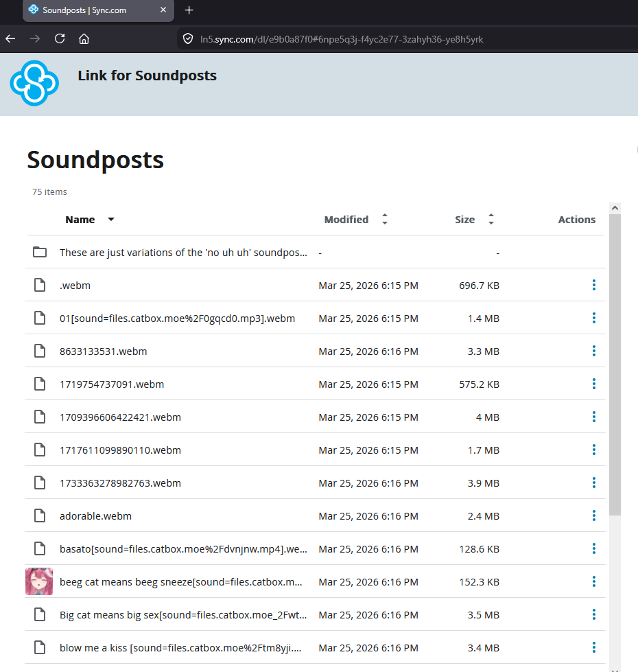Click the shield site-security icon in address bar
Image resolution: width=638 pixels, height=672 pixels.
187,39
